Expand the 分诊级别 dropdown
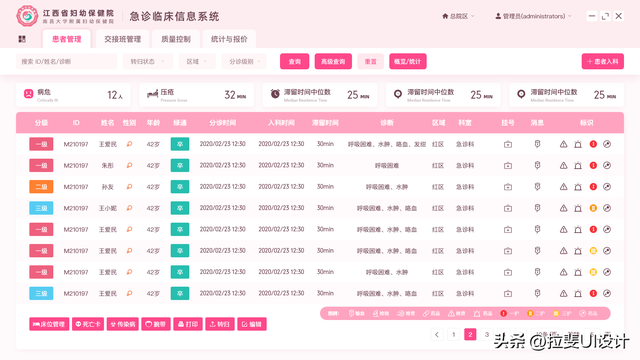640x360 pixels. [x=244, y=62]
